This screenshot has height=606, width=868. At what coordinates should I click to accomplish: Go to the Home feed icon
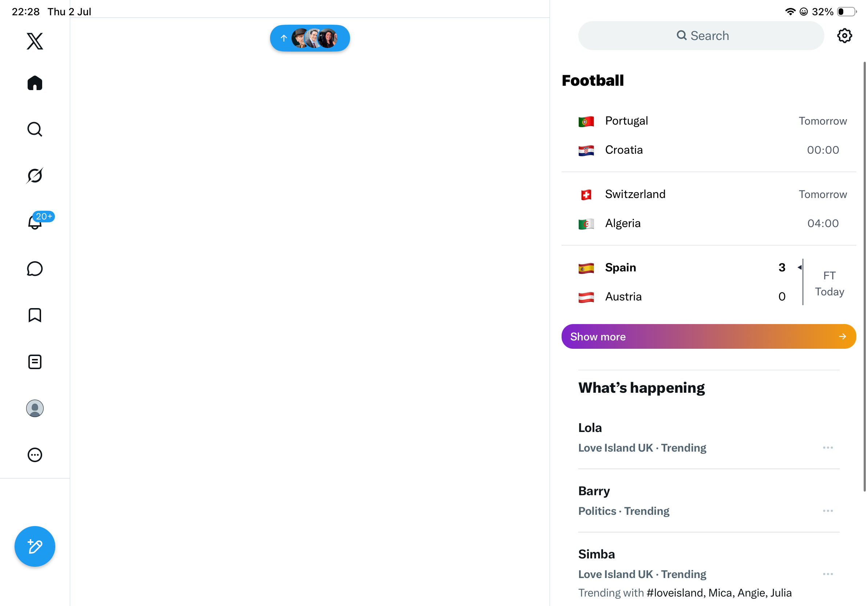(x=35, y=83)
